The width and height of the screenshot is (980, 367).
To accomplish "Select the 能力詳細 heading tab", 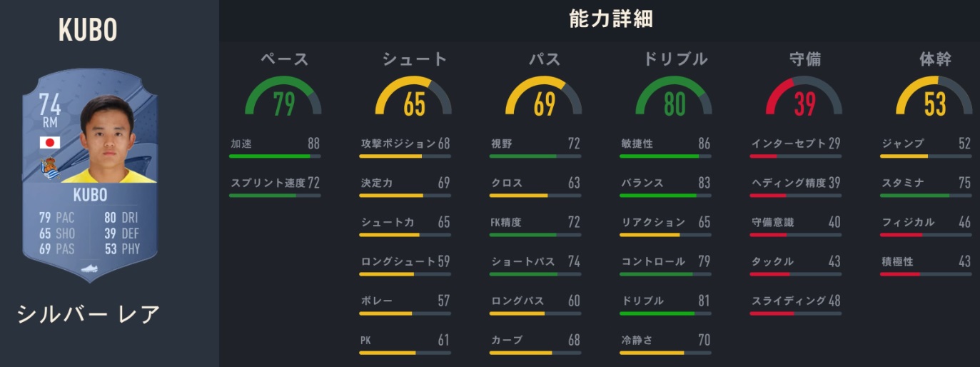I will pos(611,20).
